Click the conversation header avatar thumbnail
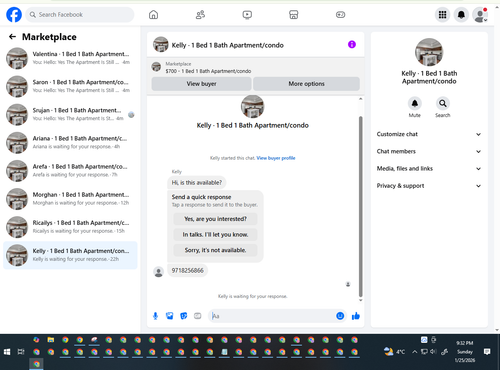 tap(161, 45)
